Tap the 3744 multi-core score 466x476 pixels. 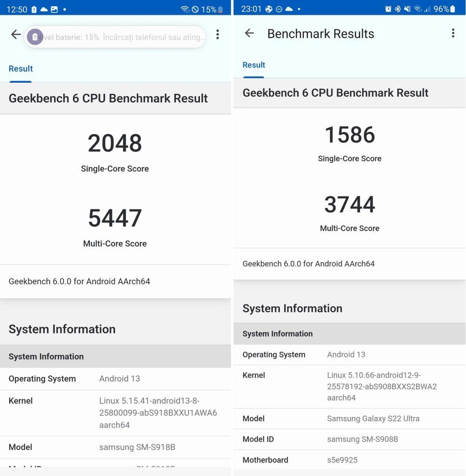(x=350, y=205)
